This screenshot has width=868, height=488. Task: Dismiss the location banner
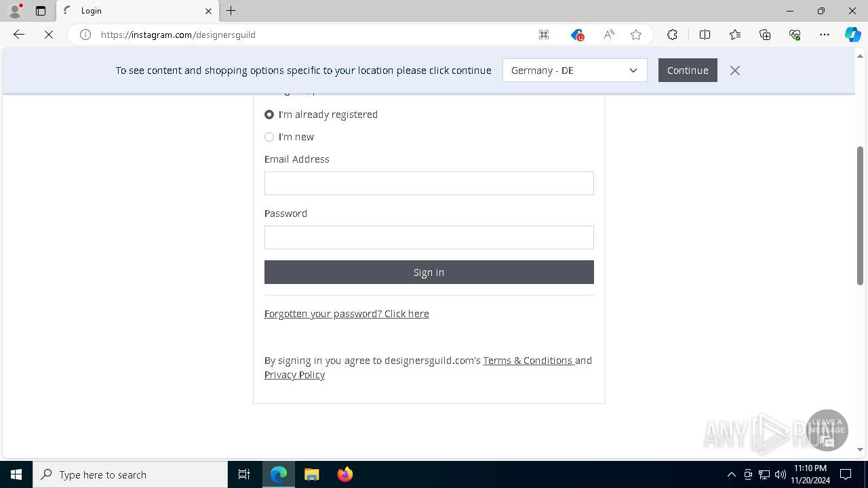(x=735, y=70)
